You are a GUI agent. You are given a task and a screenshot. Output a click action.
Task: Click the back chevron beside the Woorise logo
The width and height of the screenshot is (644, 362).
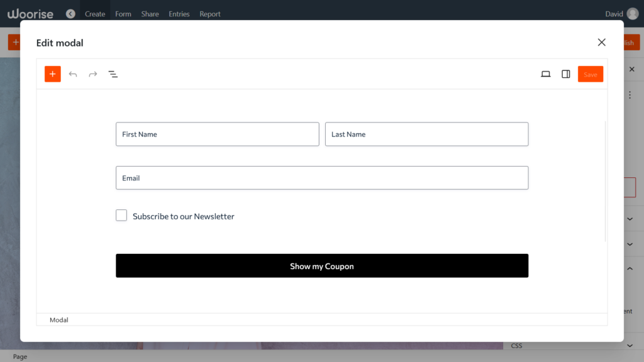70,13
